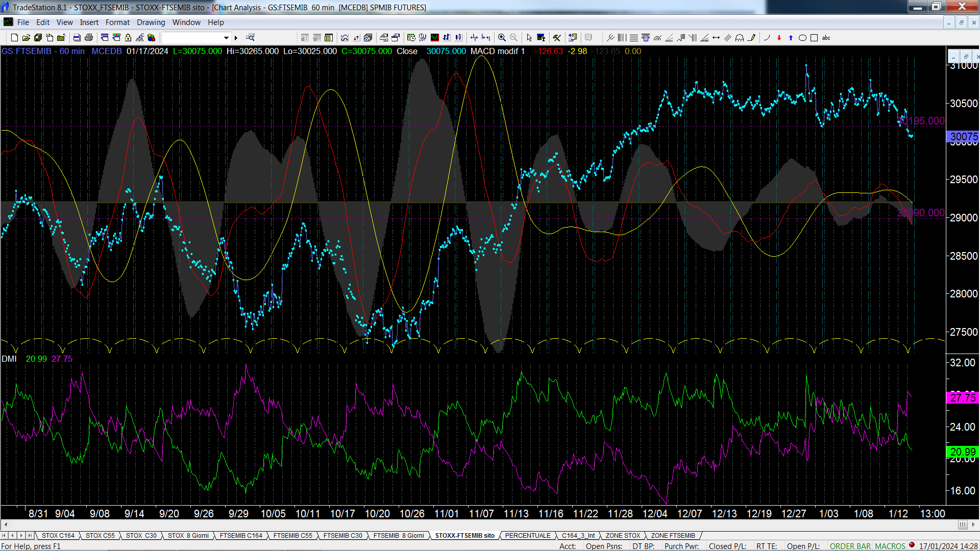Click the right arrow of horizontal scrollbar
Image resolution: width=980 pixels, height=551 pixels.
point(974,525)
